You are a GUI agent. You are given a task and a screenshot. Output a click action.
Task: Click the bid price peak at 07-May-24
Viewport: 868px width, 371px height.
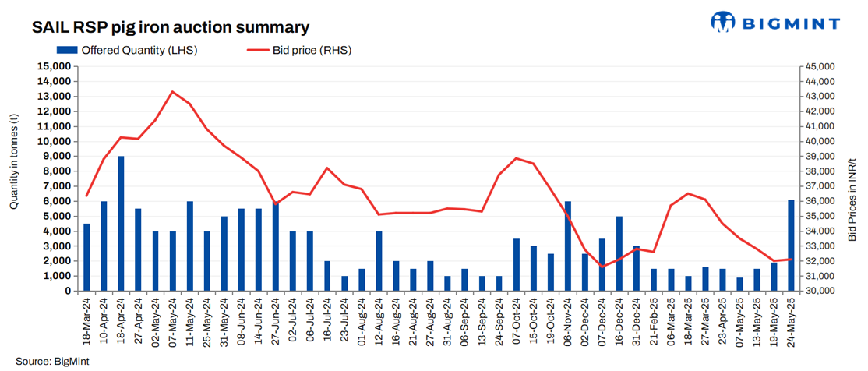coord(172,92)
